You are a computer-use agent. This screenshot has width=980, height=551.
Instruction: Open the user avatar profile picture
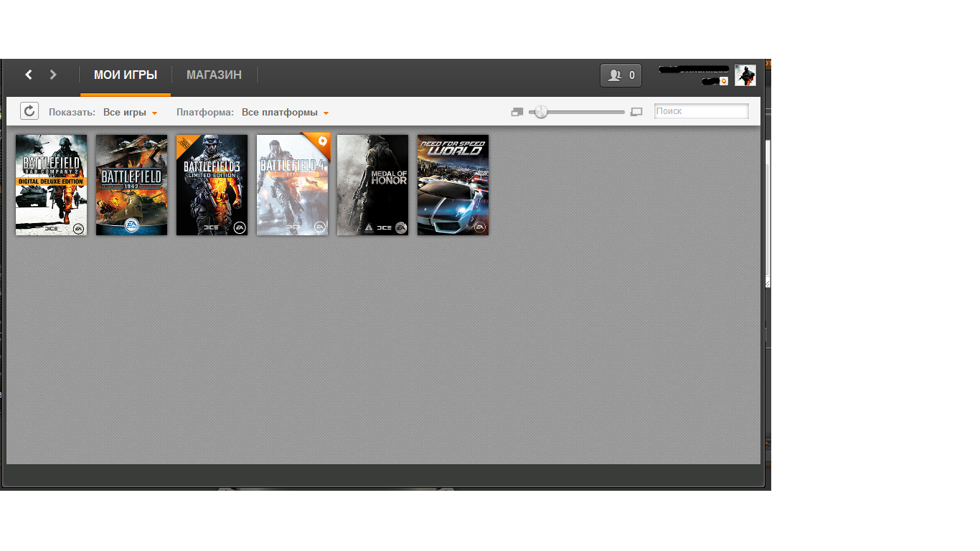coord(745,75)
